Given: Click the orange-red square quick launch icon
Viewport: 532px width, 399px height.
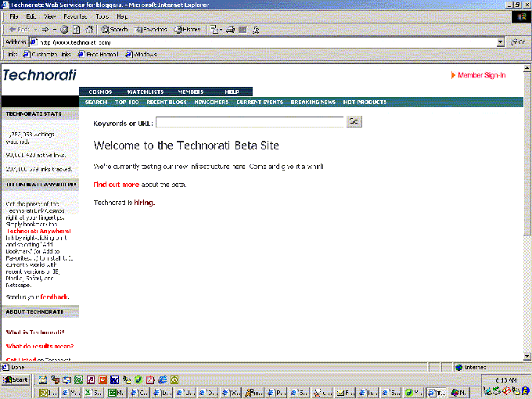Looking at the screenshot, I should pos(102,379).
